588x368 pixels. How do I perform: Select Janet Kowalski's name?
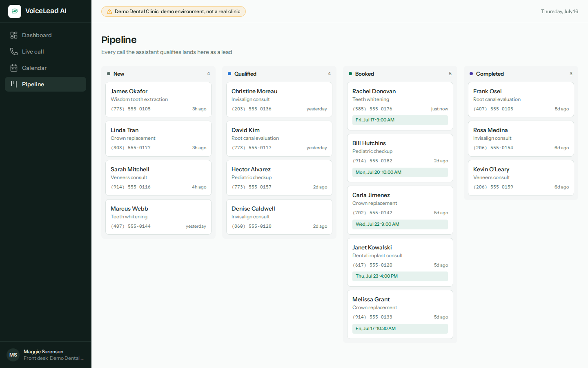tap(372, 247)
